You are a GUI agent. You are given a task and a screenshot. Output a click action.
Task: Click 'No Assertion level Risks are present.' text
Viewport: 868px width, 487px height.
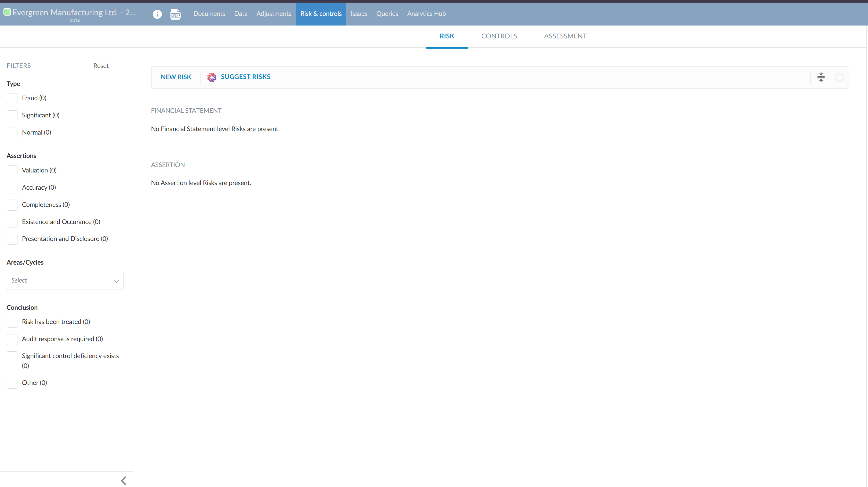201,183
